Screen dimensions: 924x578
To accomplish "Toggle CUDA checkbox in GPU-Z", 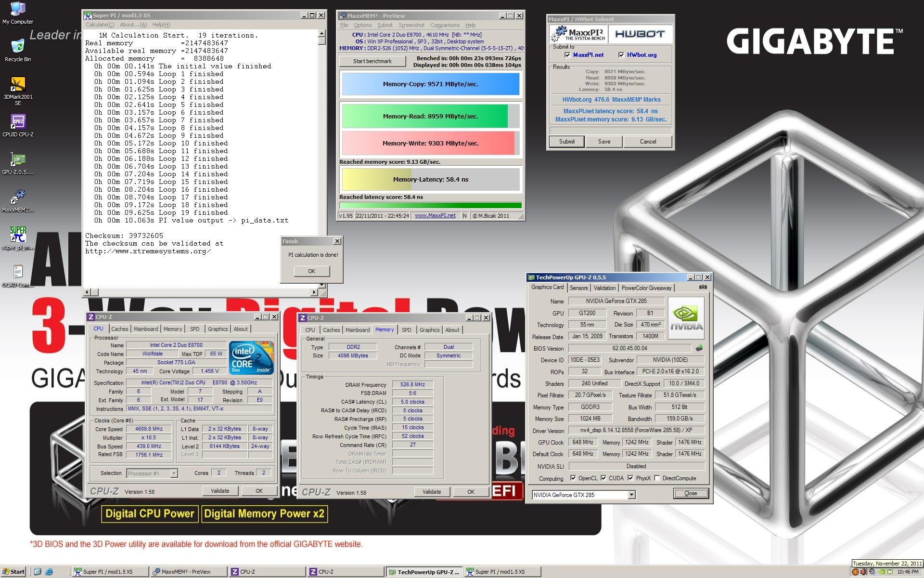I will [603, 478].
